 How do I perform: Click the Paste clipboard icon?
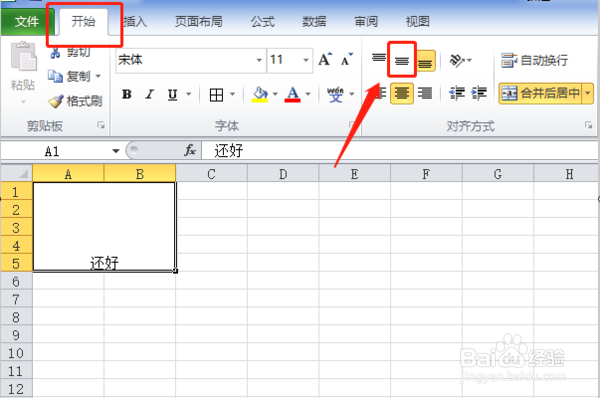23,57
